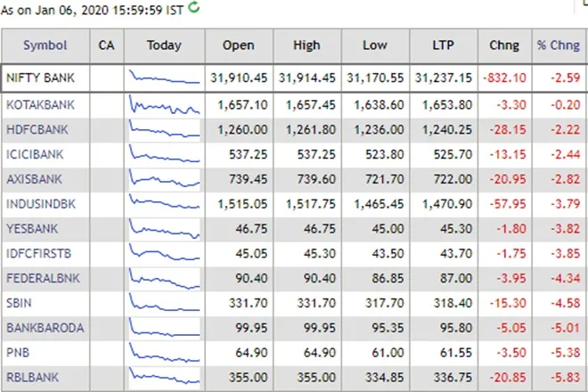
Task: Click YESBANK LTP value 45.30
Action: point(456,228)
